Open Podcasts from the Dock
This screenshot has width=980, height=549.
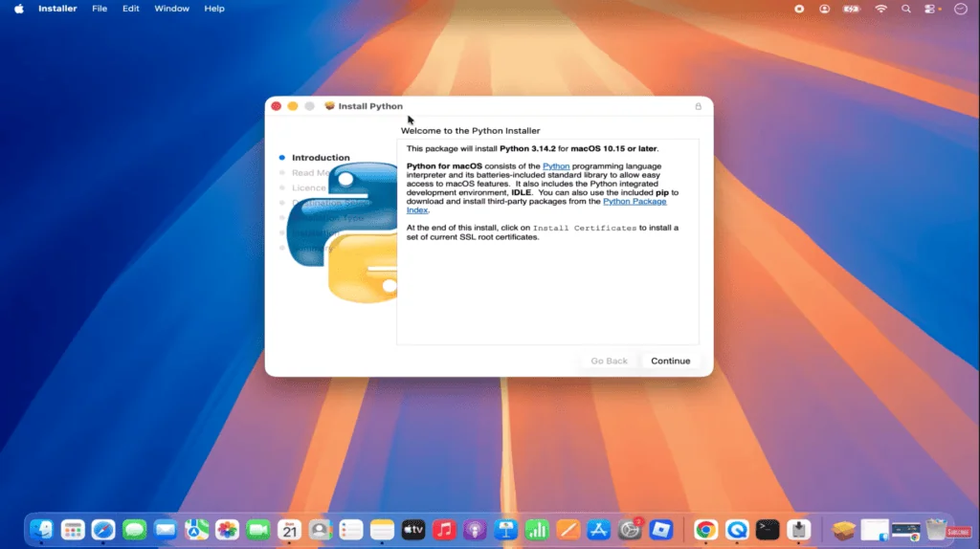click(475, 530)
